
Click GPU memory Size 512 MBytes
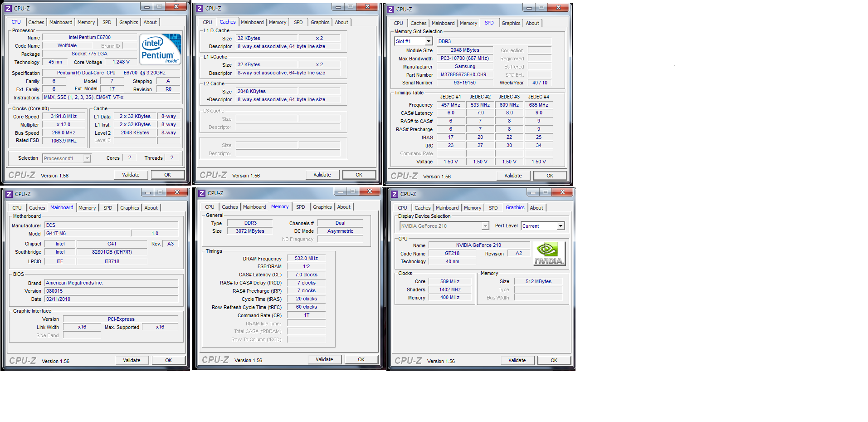pyautogui.click(x=539, y=282)
